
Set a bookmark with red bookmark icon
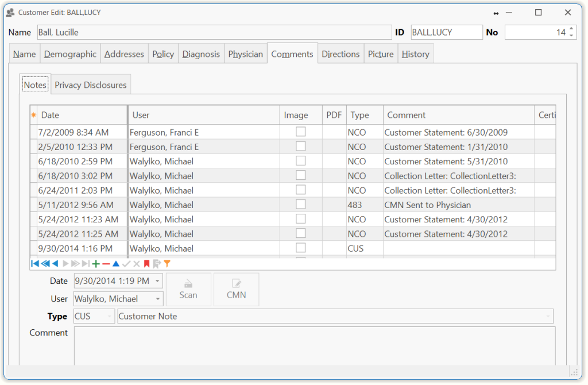[x=146, y=264]
